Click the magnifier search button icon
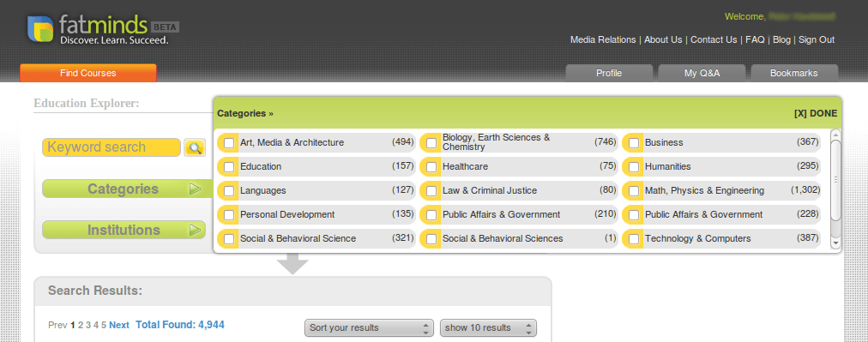 click(195, 147)
